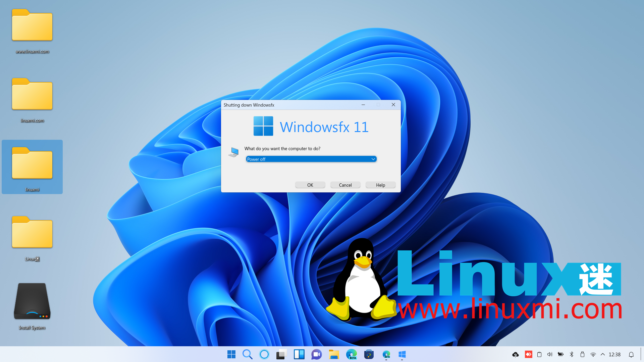Launch the pinned Edge Beta browser

(x=352, y=354)
